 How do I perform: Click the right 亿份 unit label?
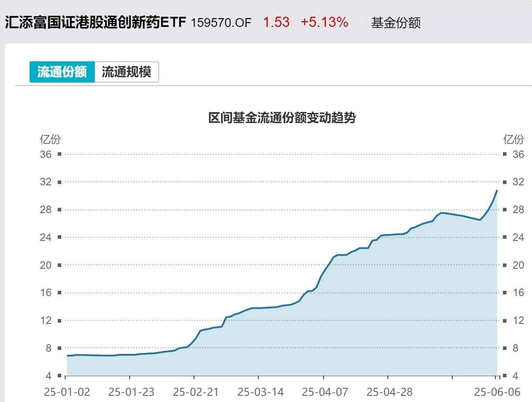pyautogui.click(x=514, y=139)
